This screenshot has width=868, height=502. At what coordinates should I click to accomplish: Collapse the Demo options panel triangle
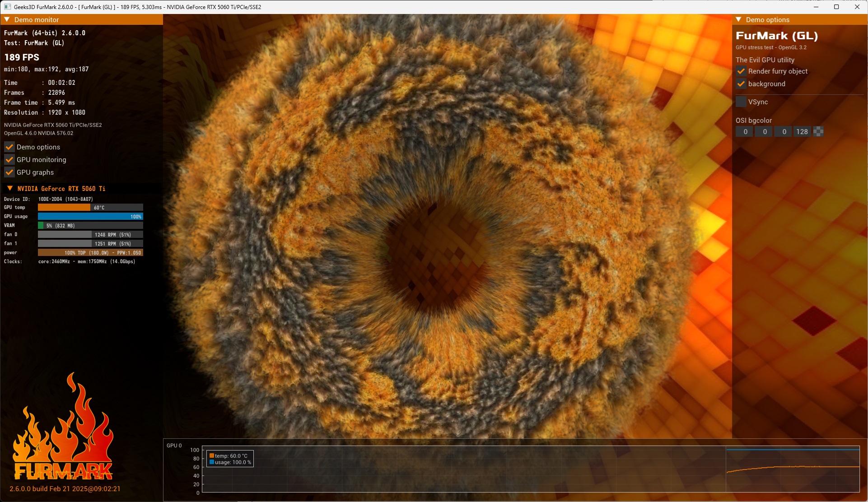(739, 19)
